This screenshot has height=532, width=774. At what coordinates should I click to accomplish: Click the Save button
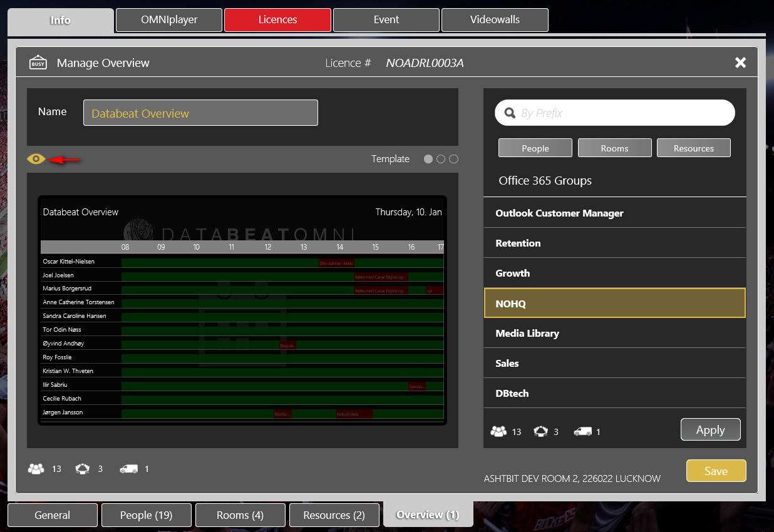point(716,471)
